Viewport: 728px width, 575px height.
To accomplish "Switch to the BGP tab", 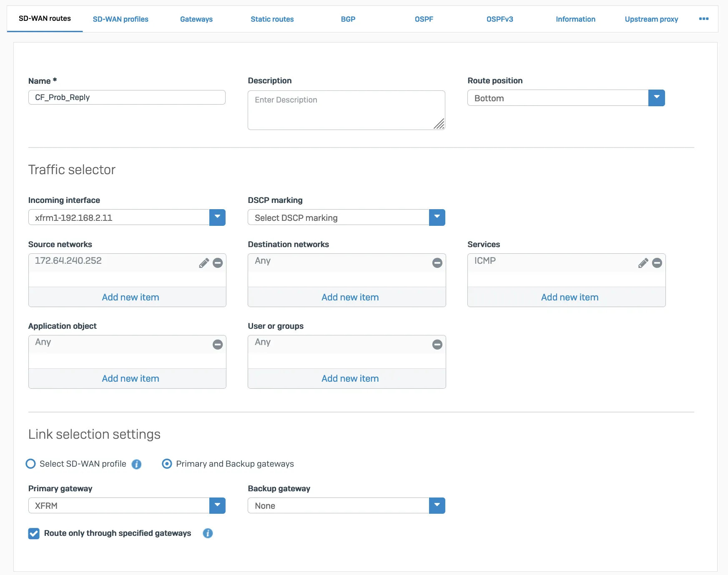I will (x=348, y=19).
